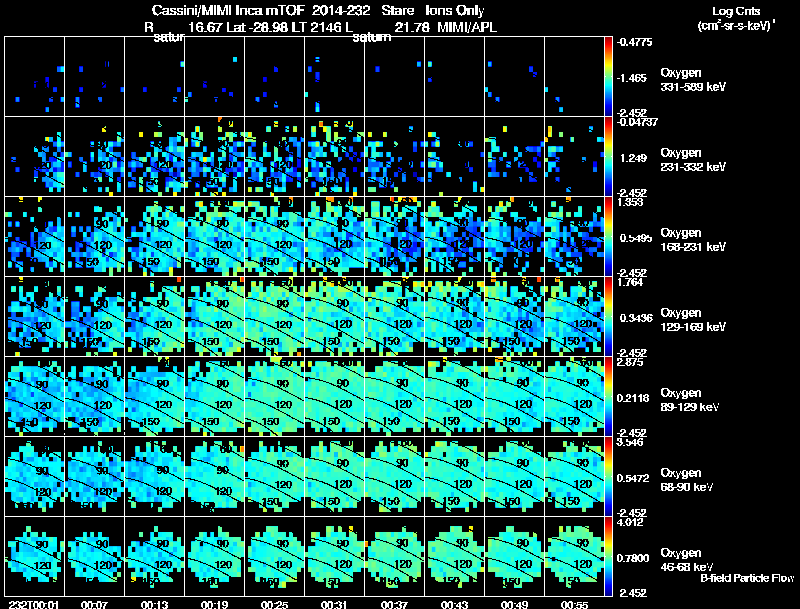Select the Oxygen 68-90 keV label
This screenshot has height=609, width=800.
coord(687,480)
